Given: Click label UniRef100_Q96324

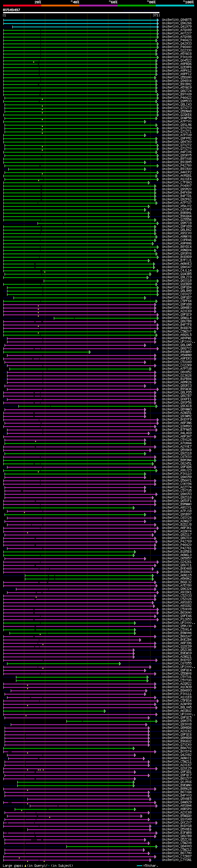Looking at the screenshot, I should point(177,589).
